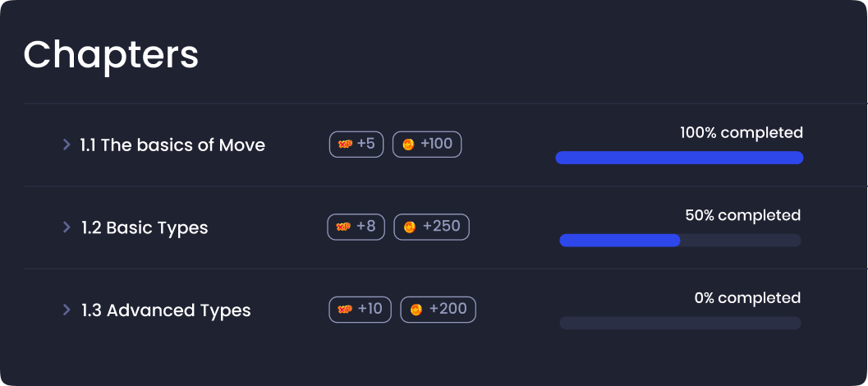Open chapter 1.1 The basics of Move
Viewport: 868px width, 386px height.
click(172, 145)
